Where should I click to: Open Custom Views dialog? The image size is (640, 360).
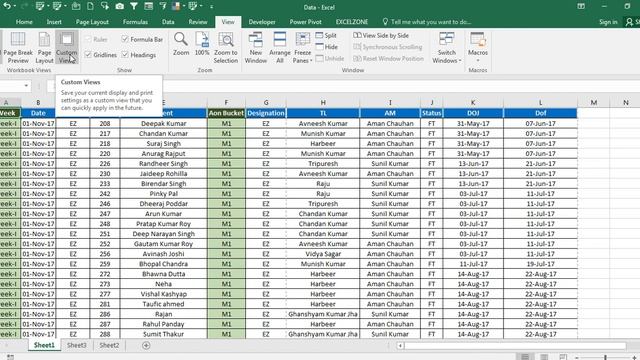(x=67, y=48)
